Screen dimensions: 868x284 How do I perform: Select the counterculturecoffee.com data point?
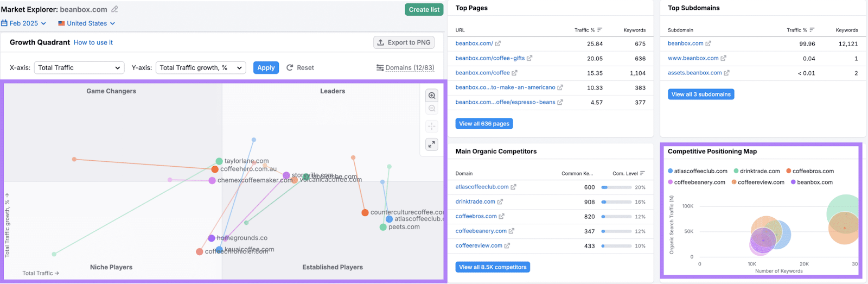pyautogui.click(x=365, y=212)
